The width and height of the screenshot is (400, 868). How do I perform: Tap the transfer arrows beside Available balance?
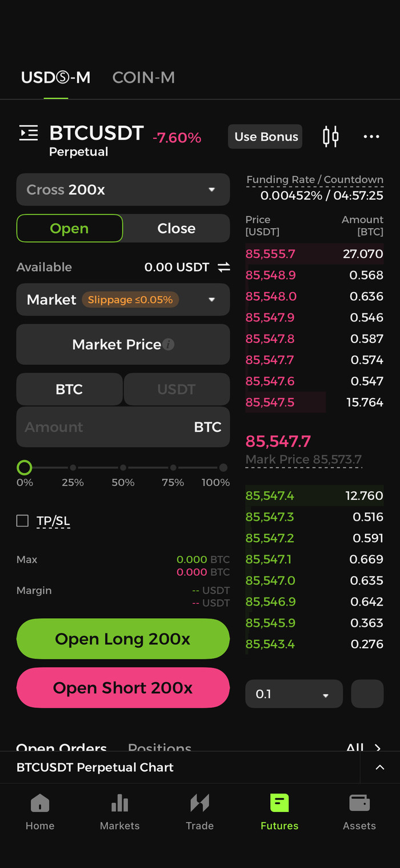point(223,267)
